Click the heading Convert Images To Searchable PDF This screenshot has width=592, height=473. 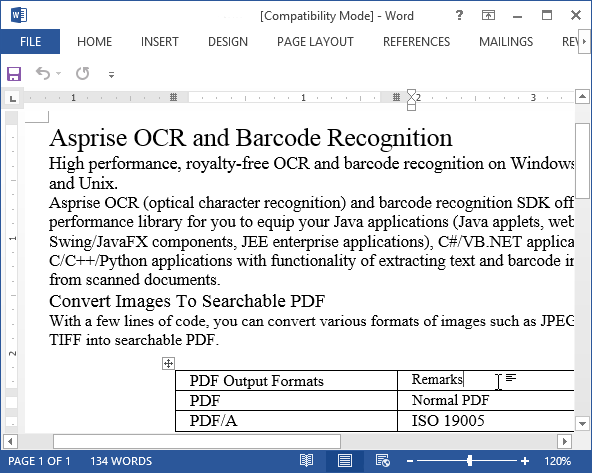(x=187, y=301)
